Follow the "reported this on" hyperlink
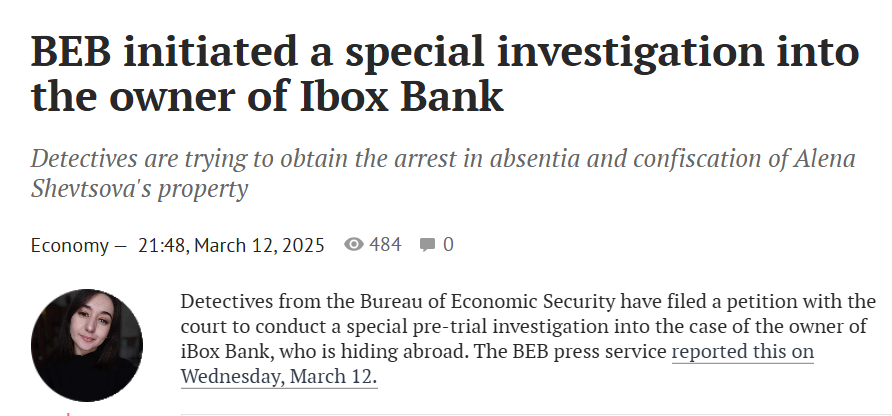Viewport: 892px width, 416px height. 743,351
